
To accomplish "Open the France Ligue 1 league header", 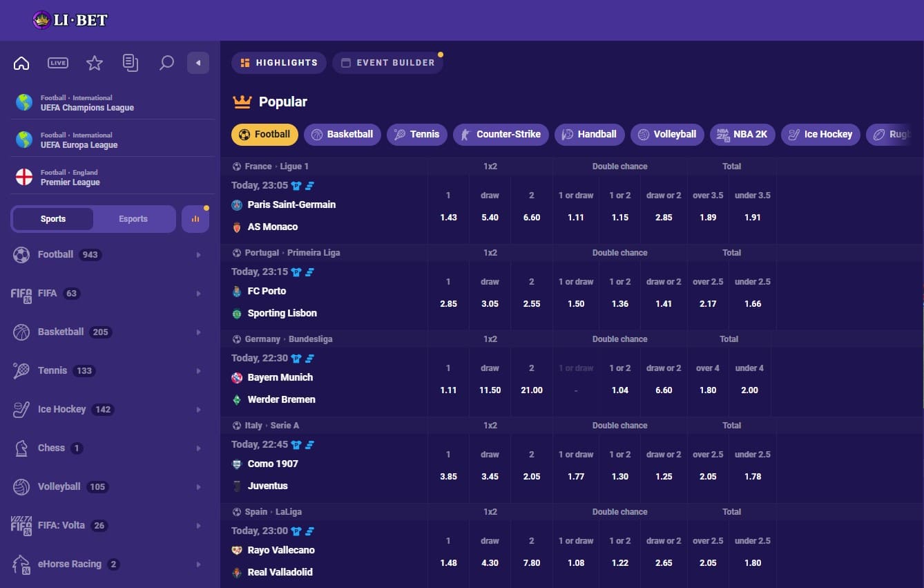I will coord(276,167).
